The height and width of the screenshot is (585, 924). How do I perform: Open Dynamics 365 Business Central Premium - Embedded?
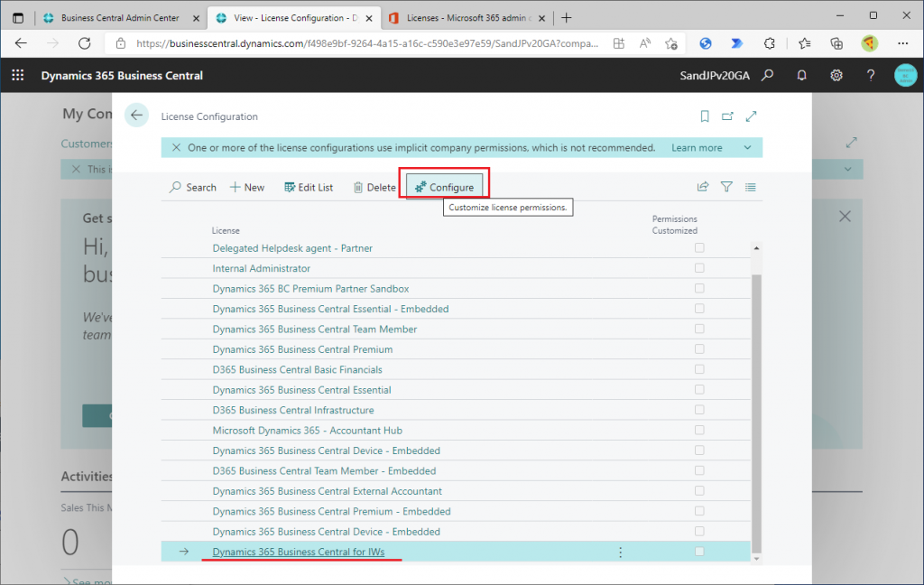pyautogui.click(x=331, y=511)
